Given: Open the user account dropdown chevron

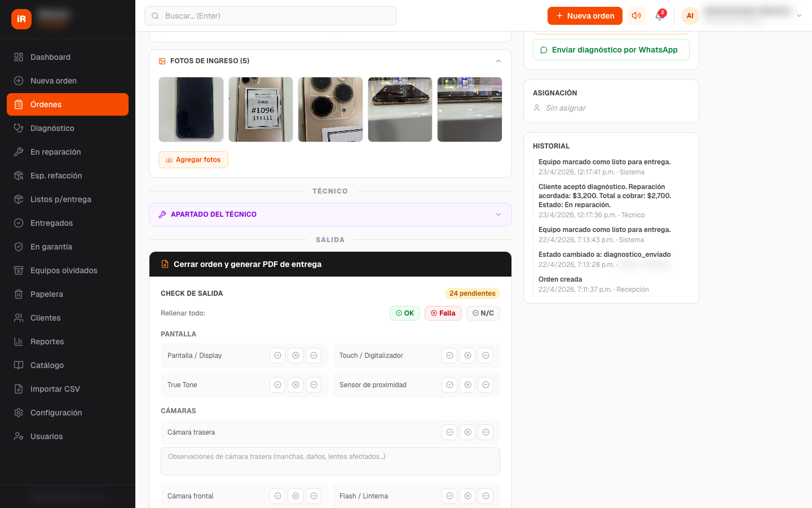Looking at the screenshot, I should click(799, 16).
